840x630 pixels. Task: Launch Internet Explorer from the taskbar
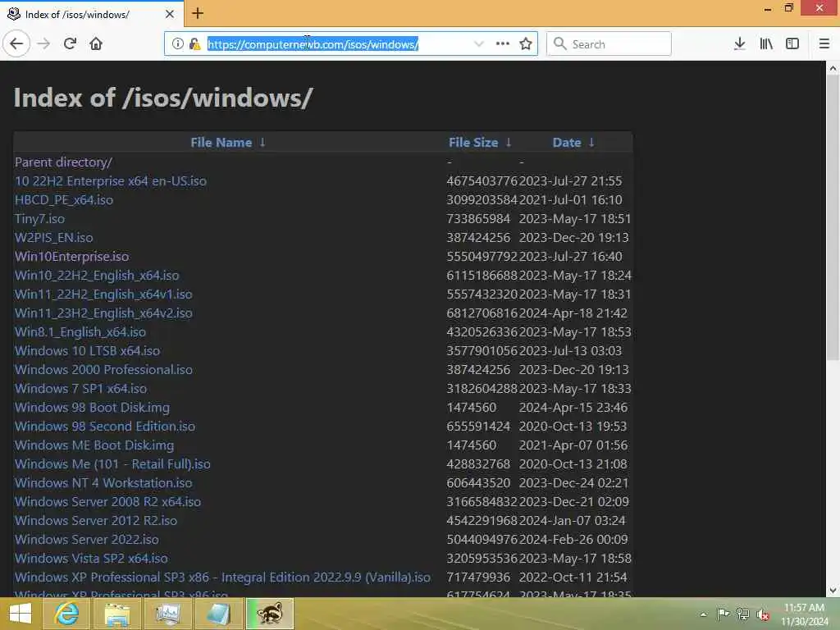(x=67, y=614)
